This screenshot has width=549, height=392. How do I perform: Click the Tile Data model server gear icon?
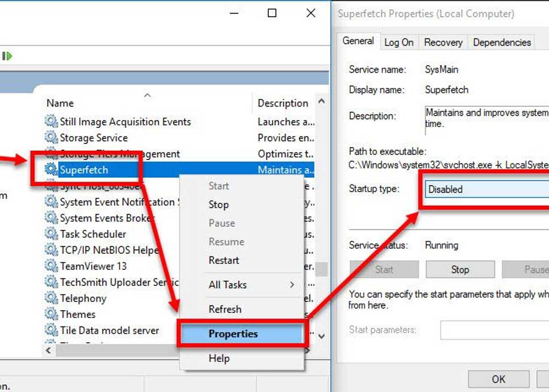click(x=51, y=330)
